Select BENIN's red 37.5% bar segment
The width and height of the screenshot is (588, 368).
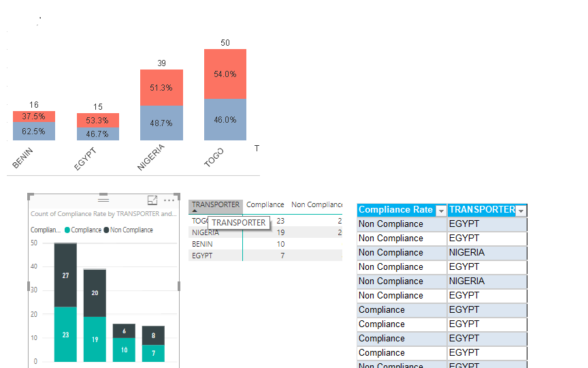click(34, 117)
